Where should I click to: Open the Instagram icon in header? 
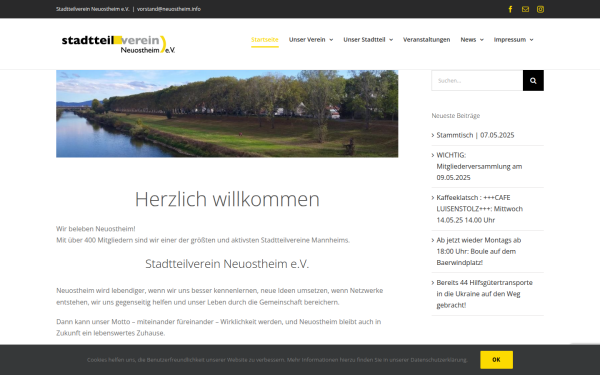coord(540,9)
